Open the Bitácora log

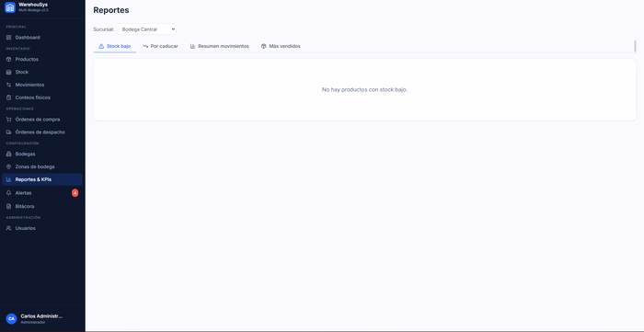click(42, 206)
